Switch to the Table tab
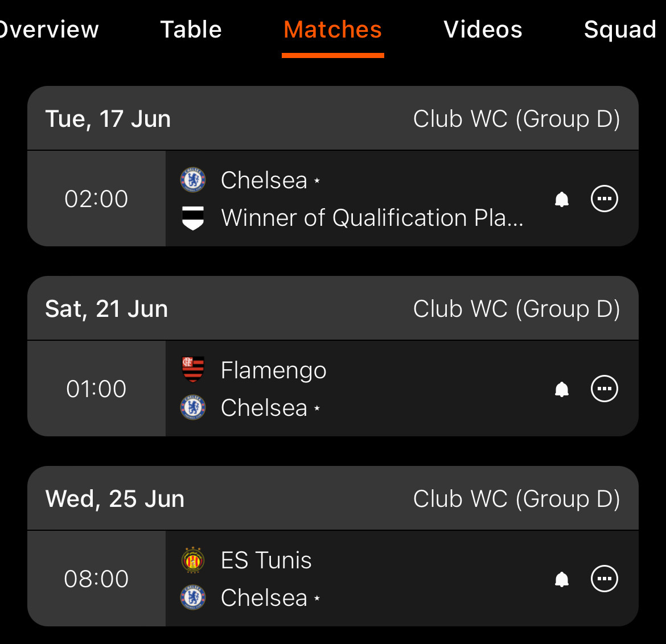 (x=191, y=29)
